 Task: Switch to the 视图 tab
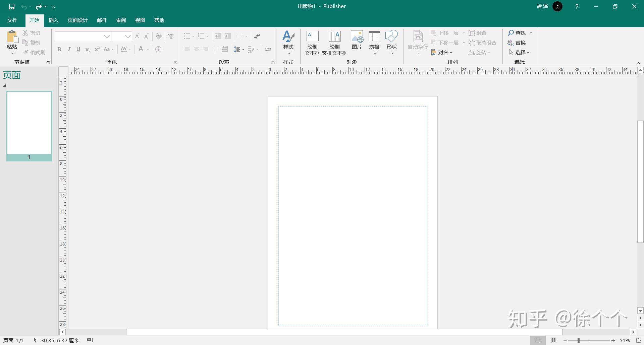[140, 20]
